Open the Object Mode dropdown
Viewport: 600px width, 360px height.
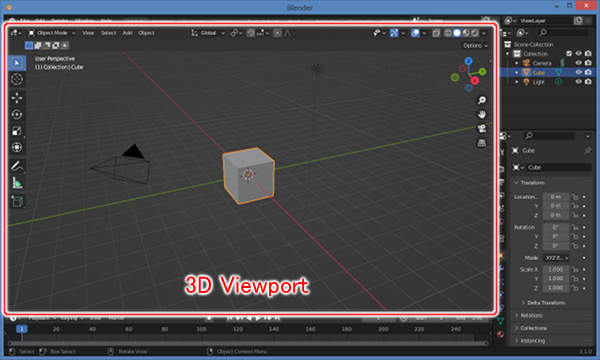[x=52, y=33]
